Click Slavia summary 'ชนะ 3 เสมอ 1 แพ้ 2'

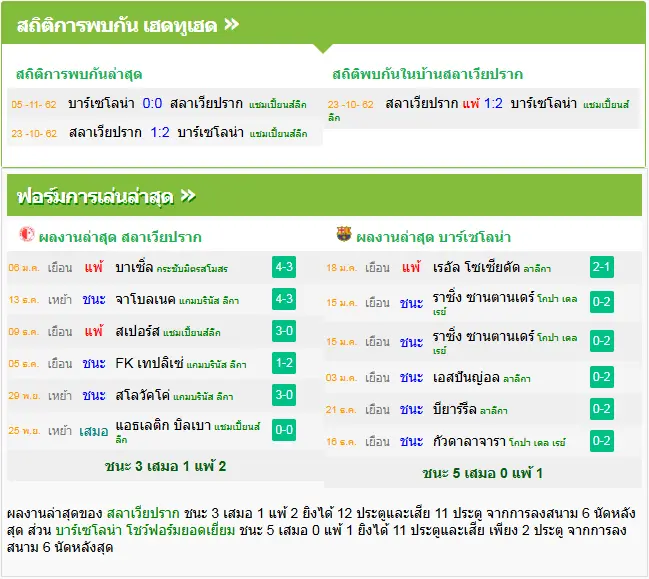(x=165, y=466)
